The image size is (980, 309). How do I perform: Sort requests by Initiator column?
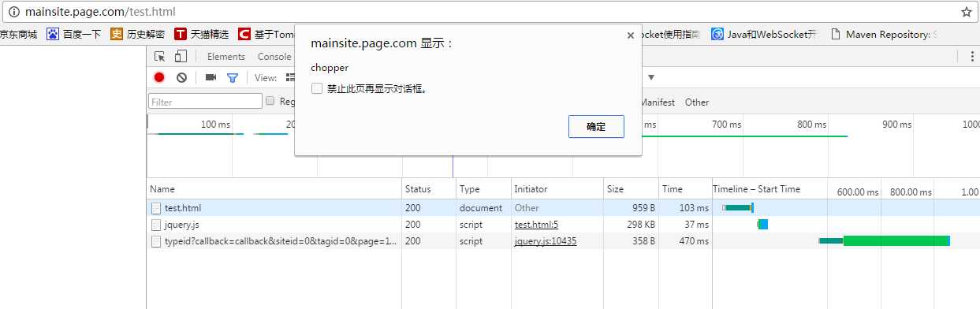[x=557, y=189]
